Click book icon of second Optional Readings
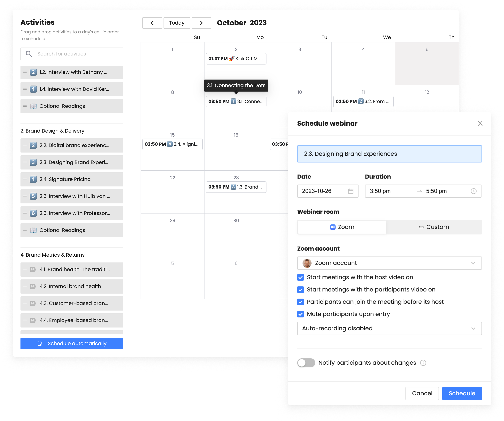This screenshot has width=504, height=421. (x=33, y=230)
